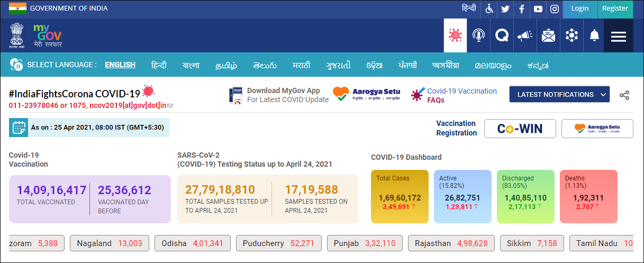This screenshot has height=263, width=644.
Task: Click the Register button
Action: click(x=615, y=8)
